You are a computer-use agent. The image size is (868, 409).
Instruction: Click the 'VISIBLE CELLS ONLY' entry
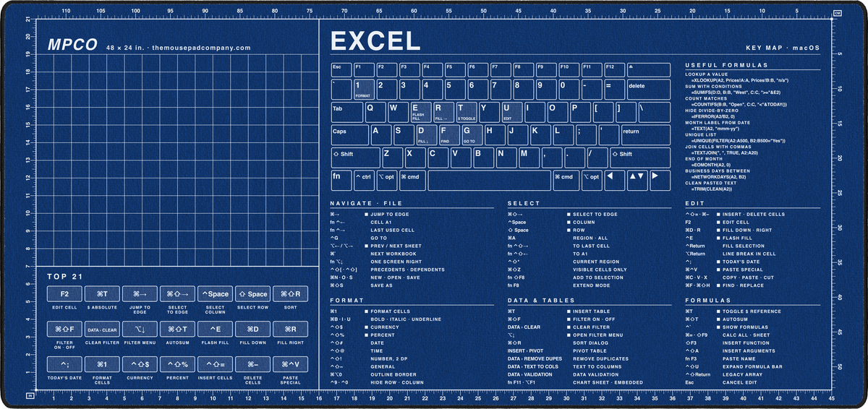tap(600, 270)
